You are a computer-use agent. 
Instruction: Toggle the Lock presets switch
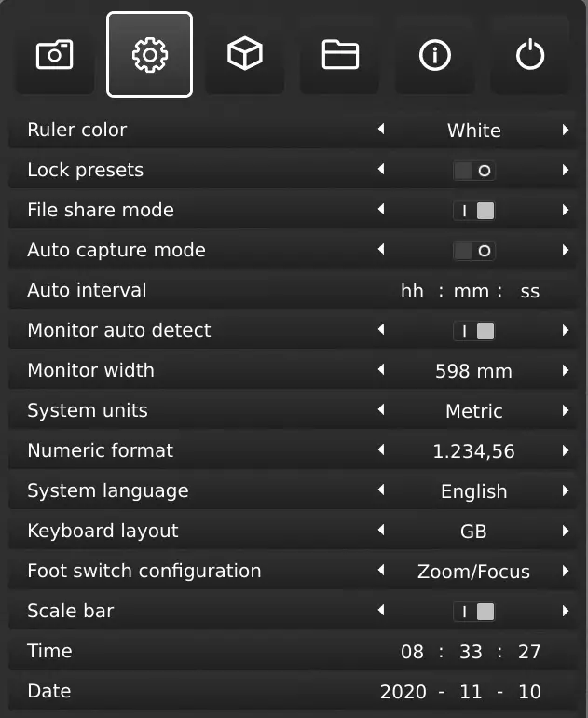473,171
